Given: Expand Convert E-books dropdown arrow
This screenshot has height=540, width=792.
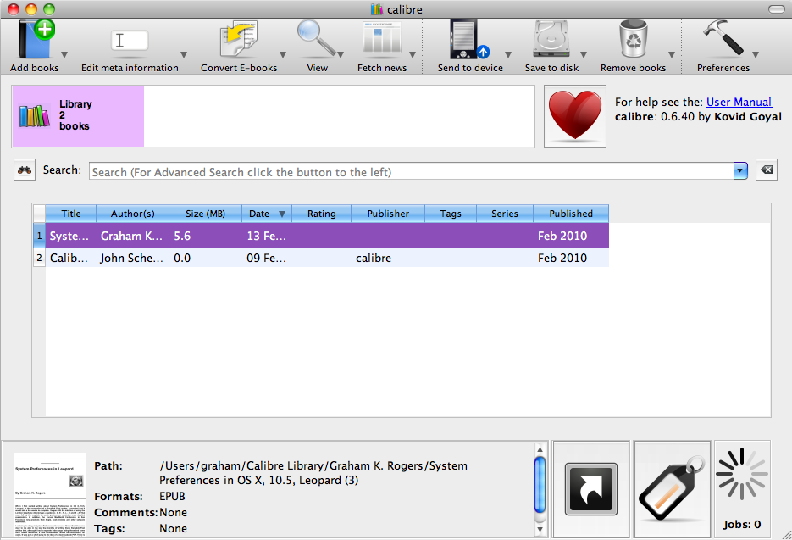Looking at the screenshot, I should pyautogui.click(x=283, y=55).
